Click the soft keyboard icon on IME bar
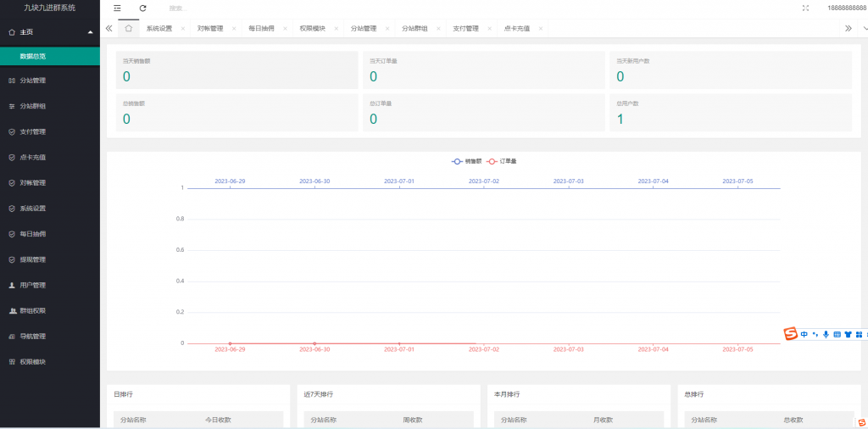 [x=837, y=334]
